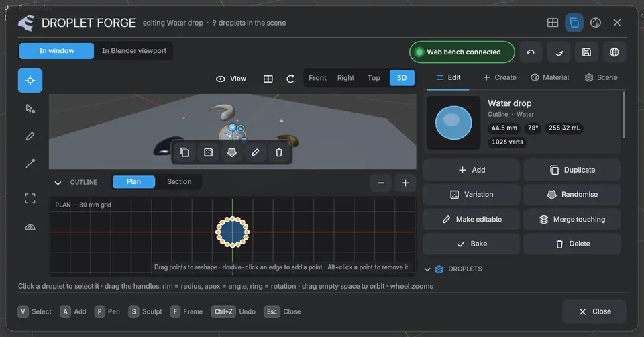Click the Add droplet button
This screenshot has height=337, width=644.
[472, 170]
